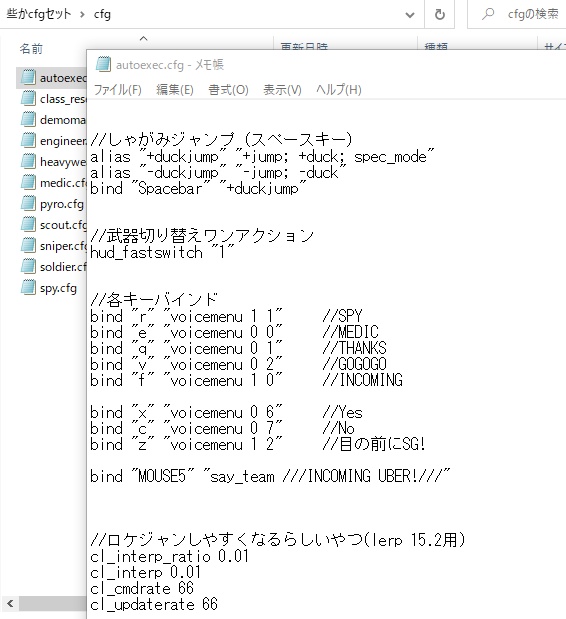The image size is (566, 619).
Task: Open the ファイル(F) menu in Notepad
Action: click(118, 90)
